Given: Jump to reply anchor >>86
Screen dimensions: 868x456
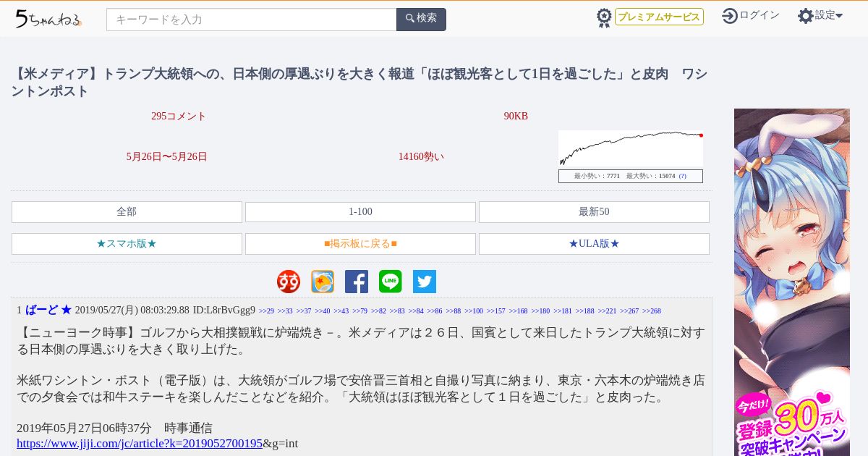Looking at the screenshot, I should 435,311.
